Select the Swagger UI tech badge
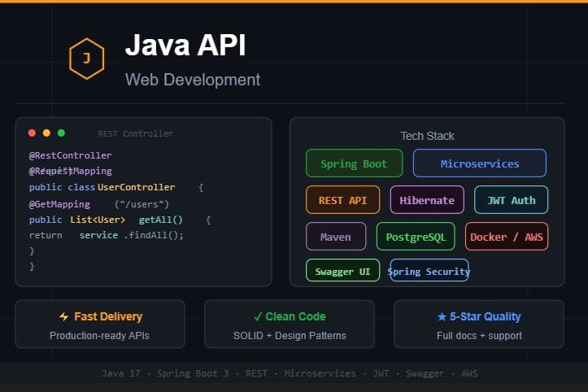The width and height of the screenshot is (588, 392). coord(342,271)
